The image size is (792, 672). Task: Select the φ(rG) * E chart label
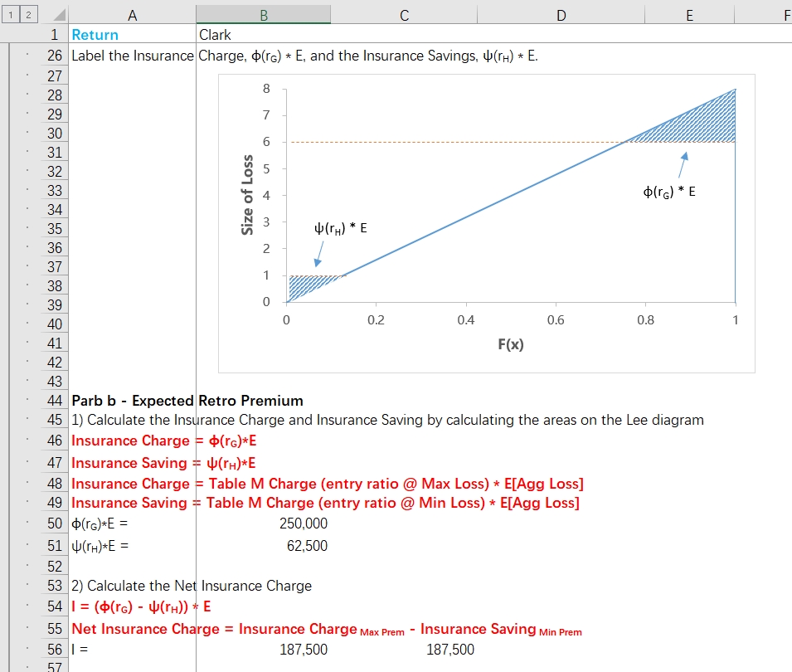coord(668,192)
